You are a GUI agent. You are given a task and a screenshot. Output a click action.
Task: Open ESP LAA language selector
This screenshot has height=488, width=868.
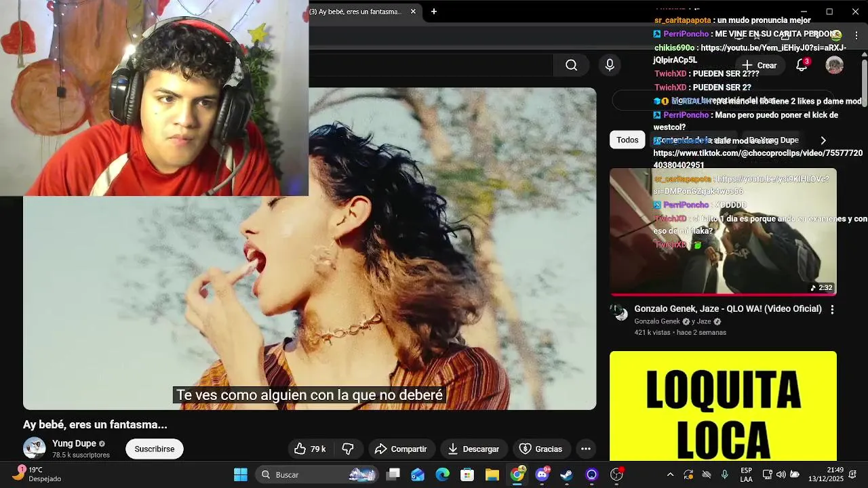746,474
